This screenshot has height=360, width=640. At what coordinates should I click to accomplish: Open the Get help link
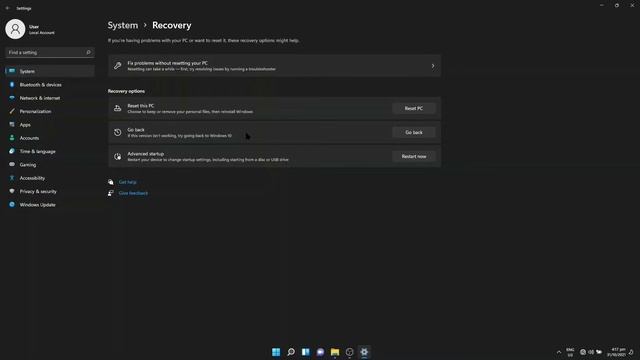click(127, 182)
